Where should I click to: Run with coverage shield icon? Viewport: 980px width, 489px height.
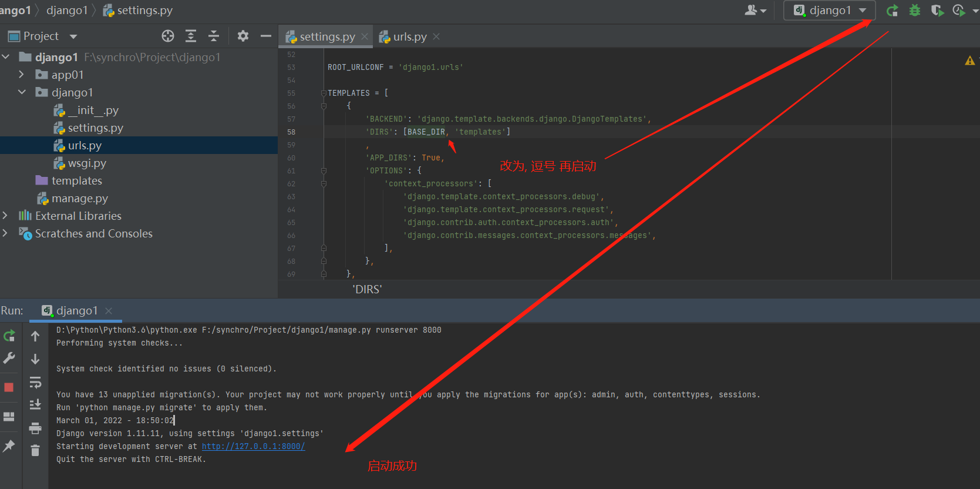(x=937, y=11)
